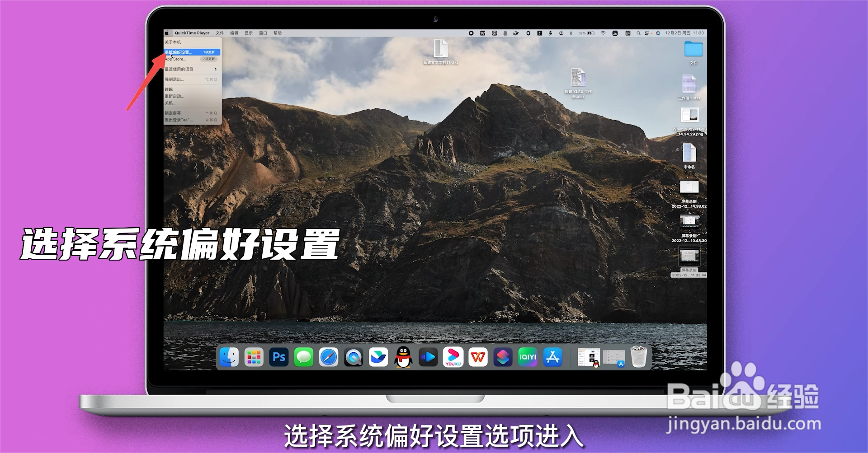The height and width of the screenshot is (453, 868).
Task: Open the iQIYI app in the Dock
Action: 528,357
